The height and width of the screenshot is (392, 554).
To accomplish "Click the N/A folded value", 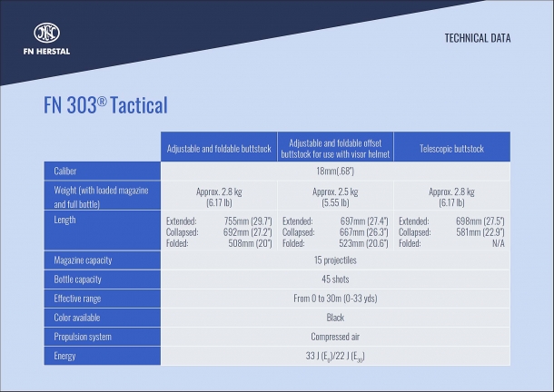I will click(x=499, y=243).
